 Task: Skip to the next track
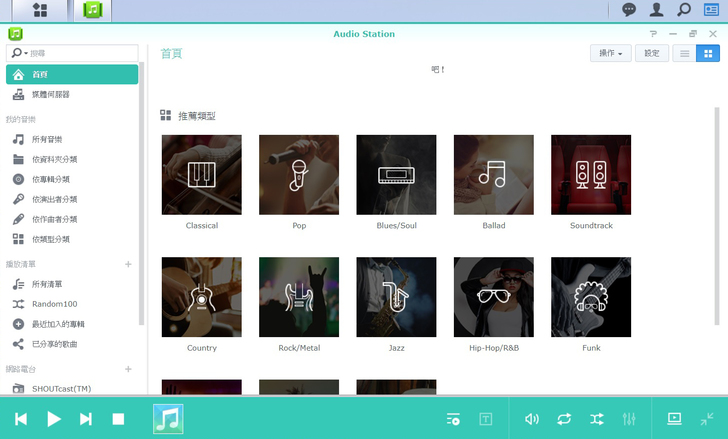86,419
